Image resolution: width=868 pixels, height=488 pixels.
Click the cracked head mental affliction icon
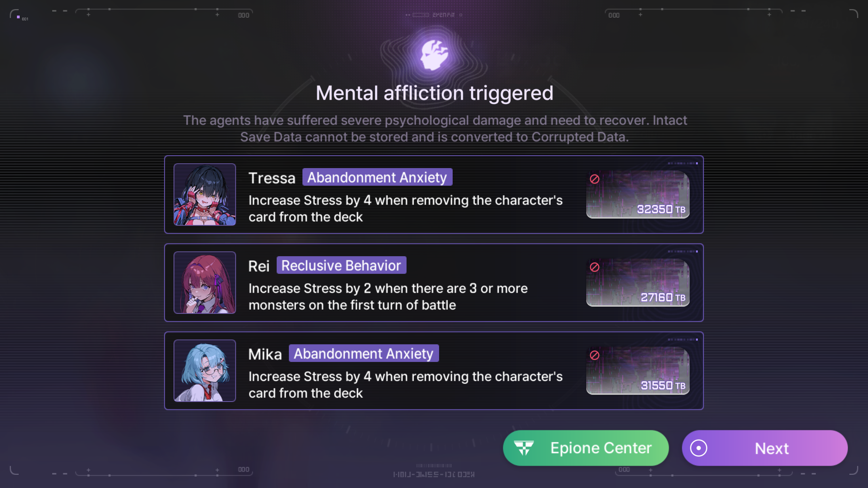434,55
